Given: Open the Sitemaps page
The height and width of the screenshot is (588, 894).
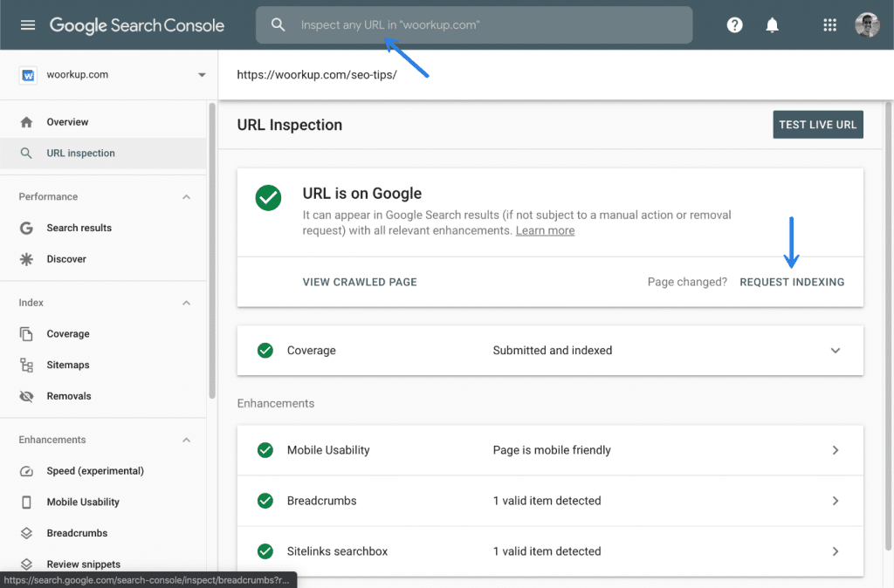Looking at the screenshot, I should (68, 366).
